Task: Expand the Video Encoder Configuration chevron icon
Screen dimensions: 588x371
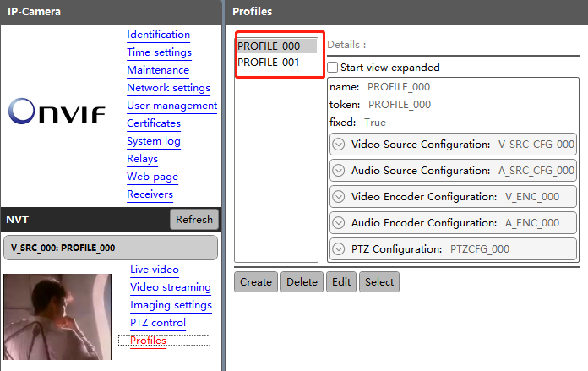Action: 339,197
